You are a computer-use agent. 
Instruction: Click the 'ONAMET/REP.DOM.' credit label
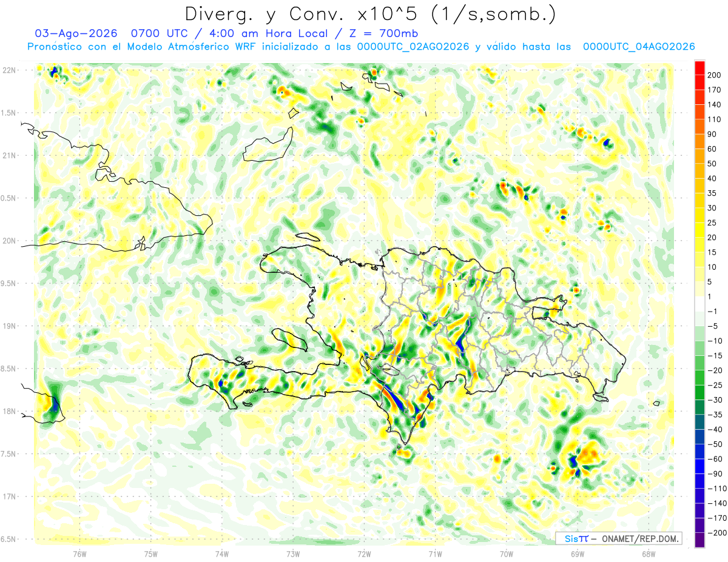pyautogui.click(x=641, y=538)
